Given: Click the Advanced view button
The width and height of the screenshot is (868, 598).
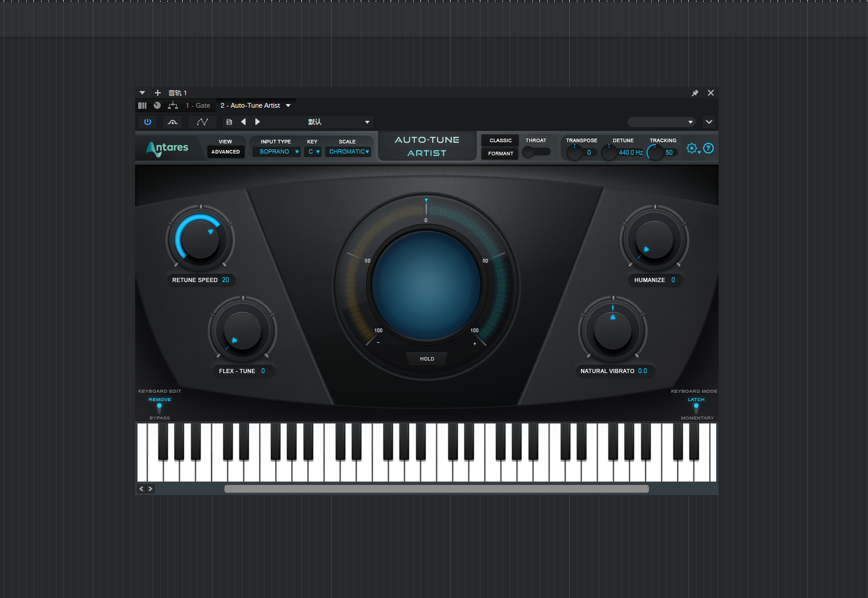Looking at the screenshot, I should click(x=226, y=152).
